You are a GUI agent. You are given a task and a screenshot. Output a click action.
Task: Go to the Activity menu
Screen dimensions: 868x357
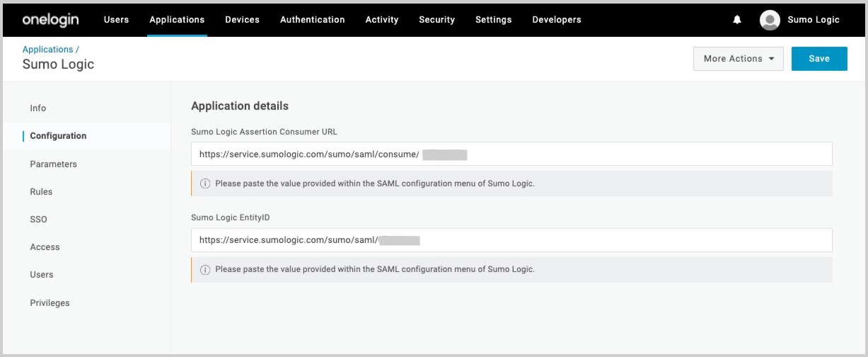click(382, 20)
